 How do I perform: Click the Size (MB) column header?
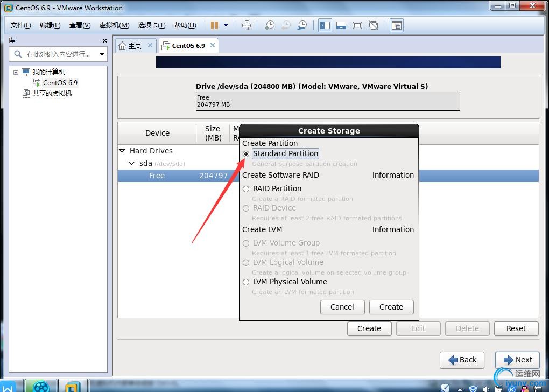coord(213,133)
